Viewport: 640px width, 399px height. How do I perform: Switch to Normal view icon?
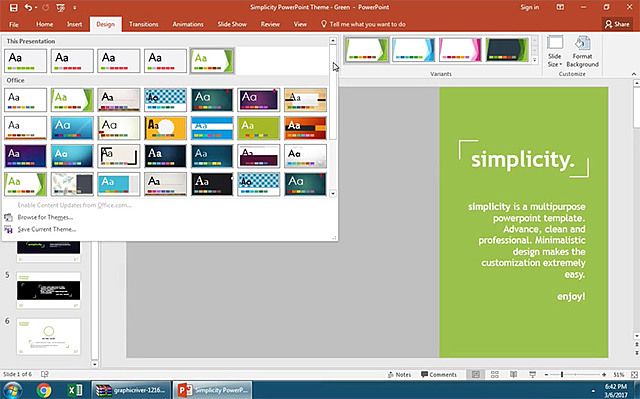[476, 375]
